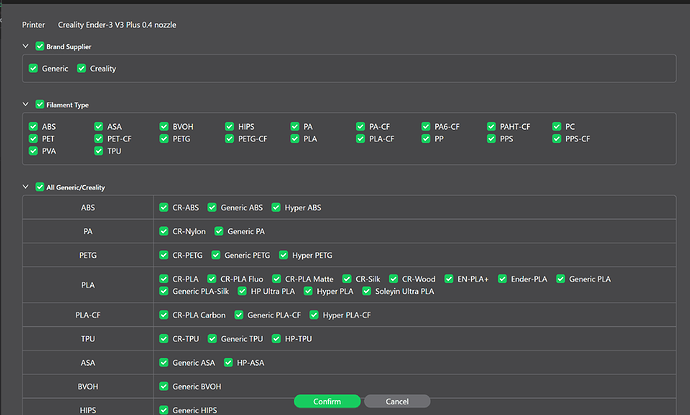Uncheck the Generic PA filament
The width and height of the screenshot is (690, 415).
tap(219, 231)
